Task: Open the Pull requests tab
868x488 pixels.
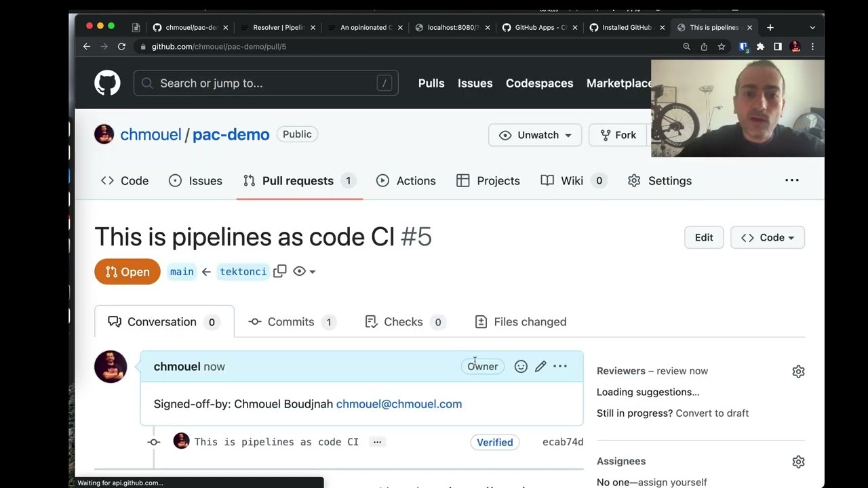Action: point(299,181)
